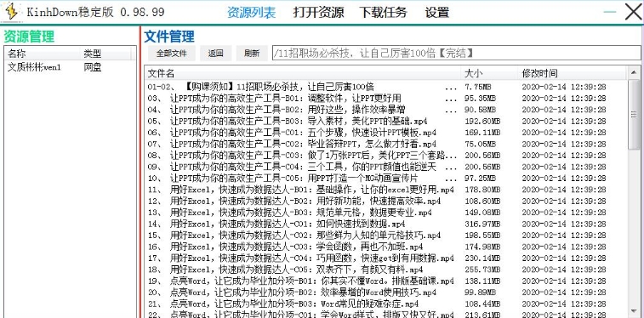Sort by the 修改时间 column header
The width and height of the screenshot is (644, 318).
click(573, 73)
